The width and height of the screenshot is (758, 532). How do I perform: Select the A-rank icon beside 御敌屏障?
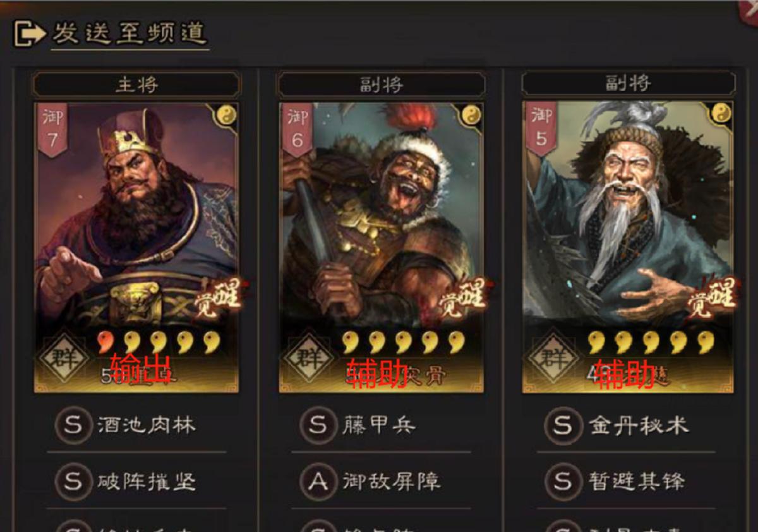(318, 482)
